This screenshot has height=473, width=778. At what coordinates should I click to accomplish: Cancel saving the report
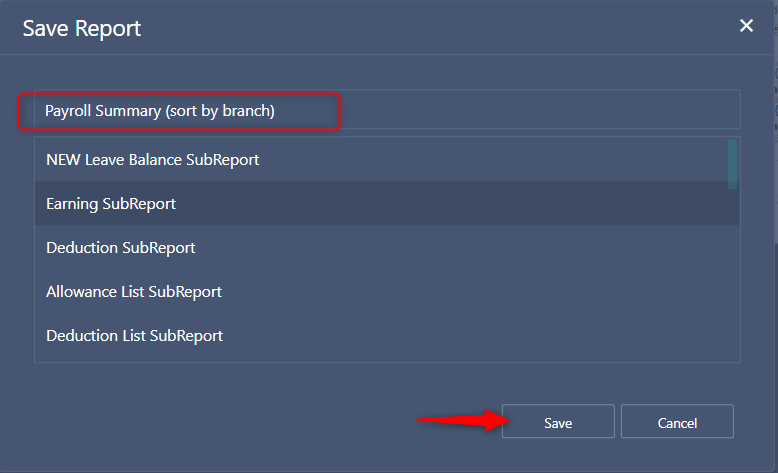(x=677, y=421)
